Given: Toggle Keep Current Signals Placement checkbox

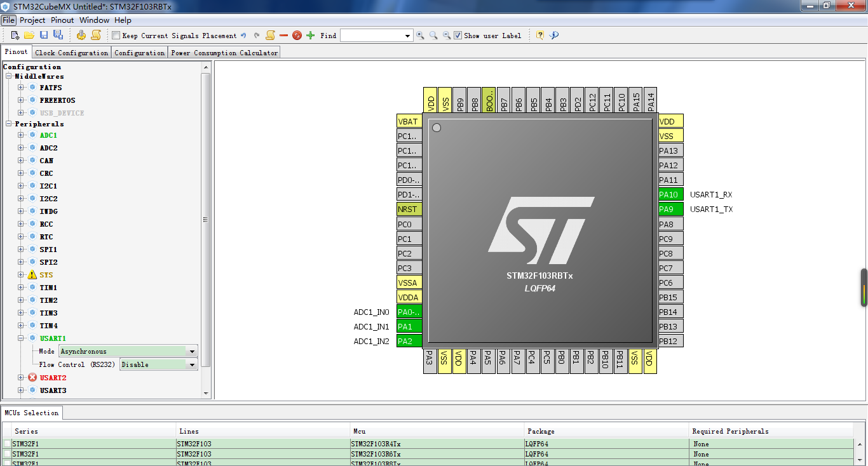Looking at the screenshot, I should click(x=116, y=36).
